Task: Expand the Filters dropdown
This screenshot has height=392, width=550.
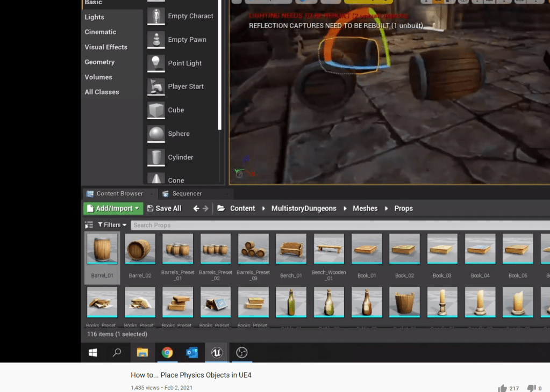Action: (x=112, y=225)
